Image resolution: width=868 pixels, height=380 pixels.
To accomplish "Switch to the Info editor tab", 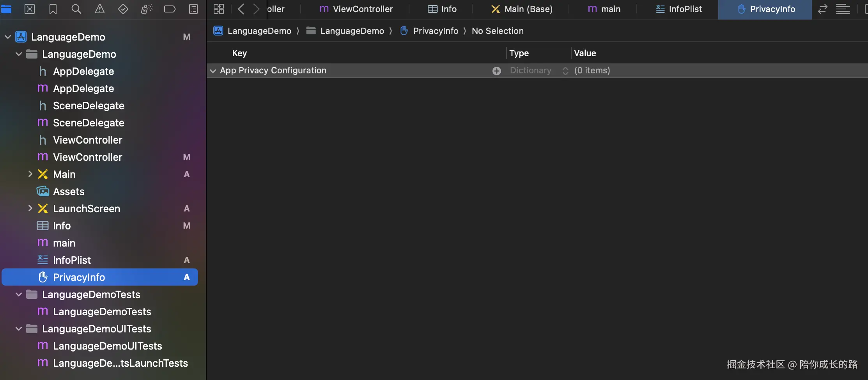I will 442,9.
